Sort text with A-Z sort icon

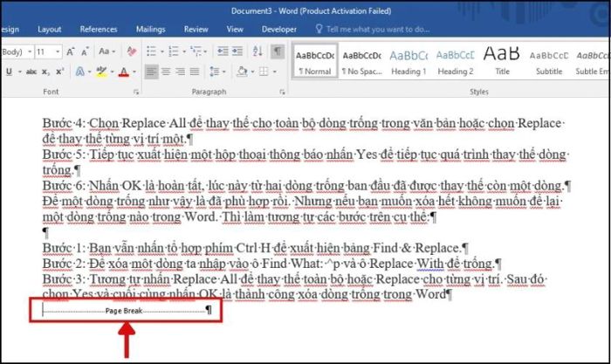click(x=257, y=52)
